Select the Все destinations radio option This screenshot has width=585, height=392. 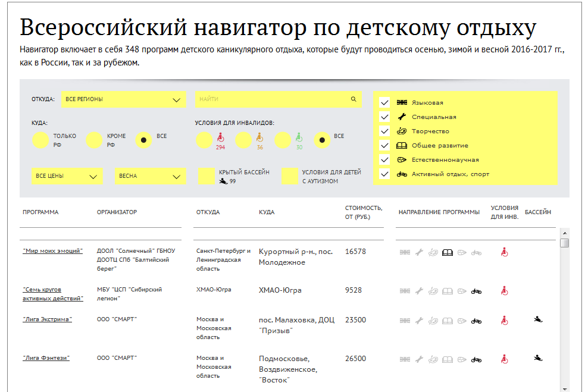(143, 140)
